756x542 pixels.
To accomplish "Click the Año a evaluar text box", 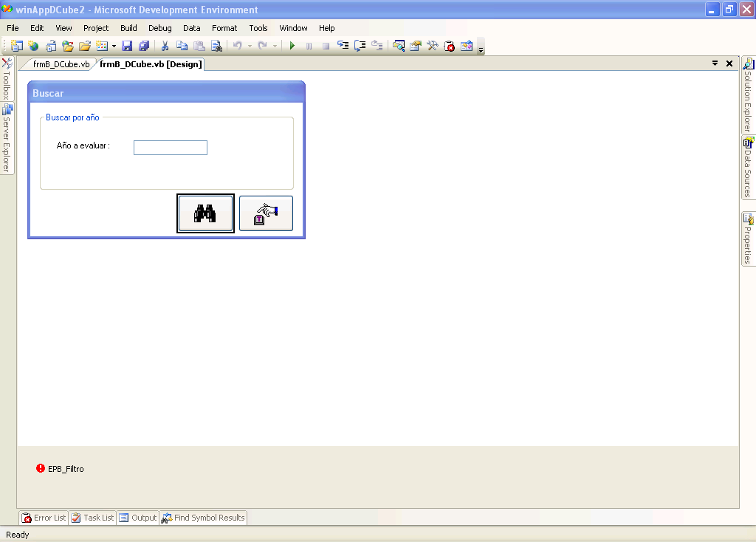I will point(171,148).
